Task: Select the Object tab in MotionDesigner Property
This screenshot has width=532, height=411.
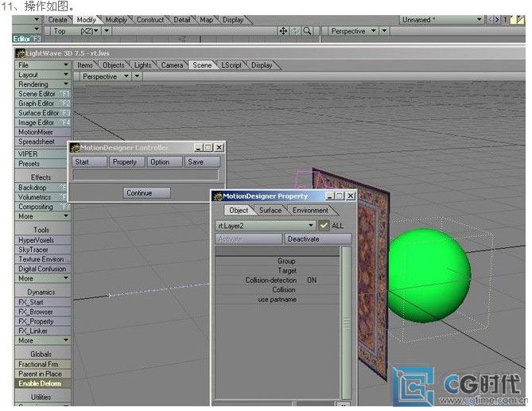Action: [239, 210]
